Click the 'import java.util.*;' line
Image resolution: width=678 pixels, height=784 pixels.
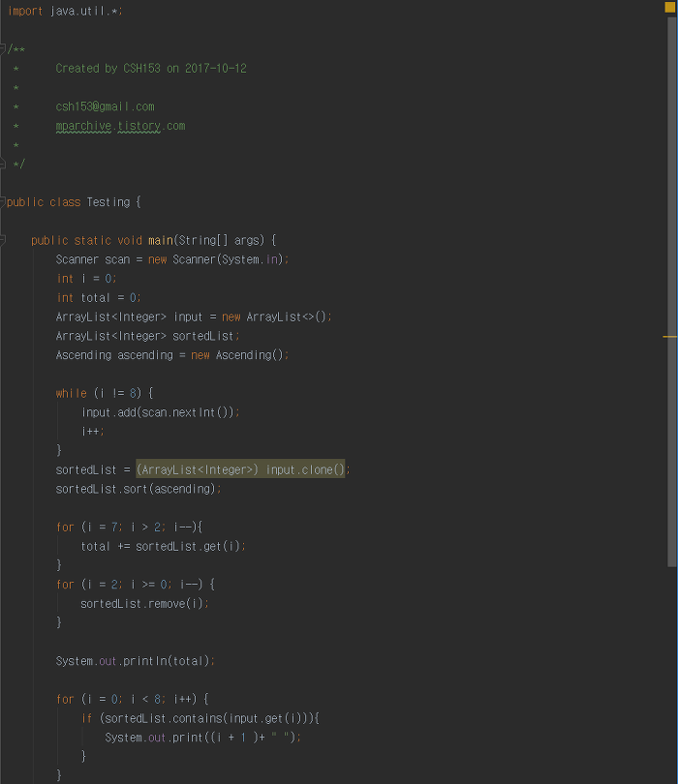point(65,11)
